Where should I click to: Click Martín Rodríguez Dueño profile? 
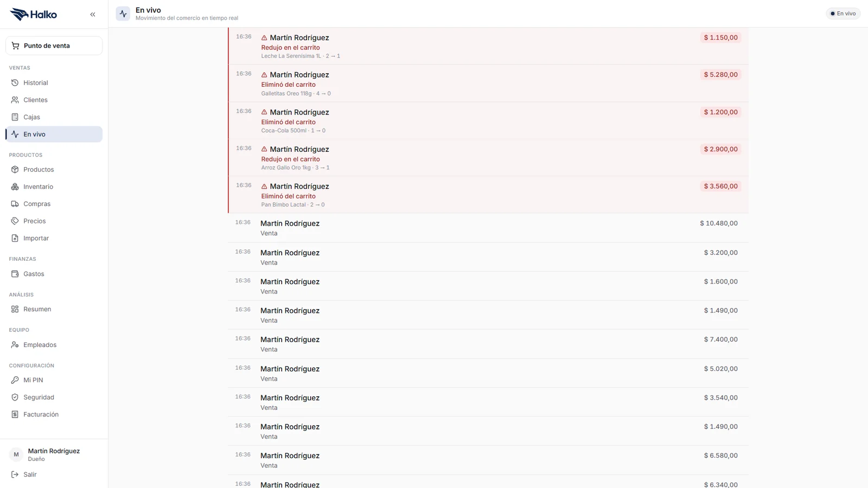click(54, 454)
